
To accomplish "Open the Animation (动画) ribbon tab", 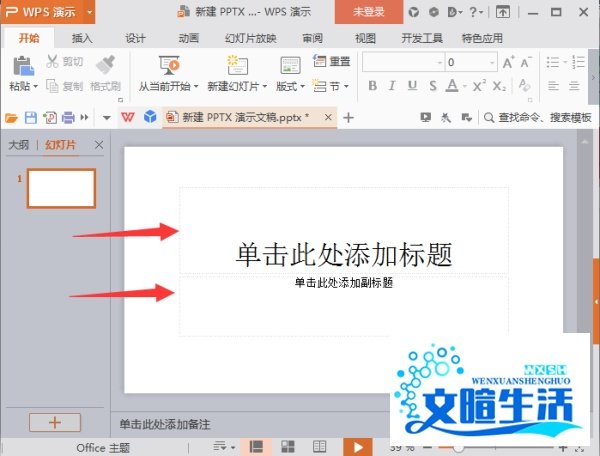I will click(189, 38).
